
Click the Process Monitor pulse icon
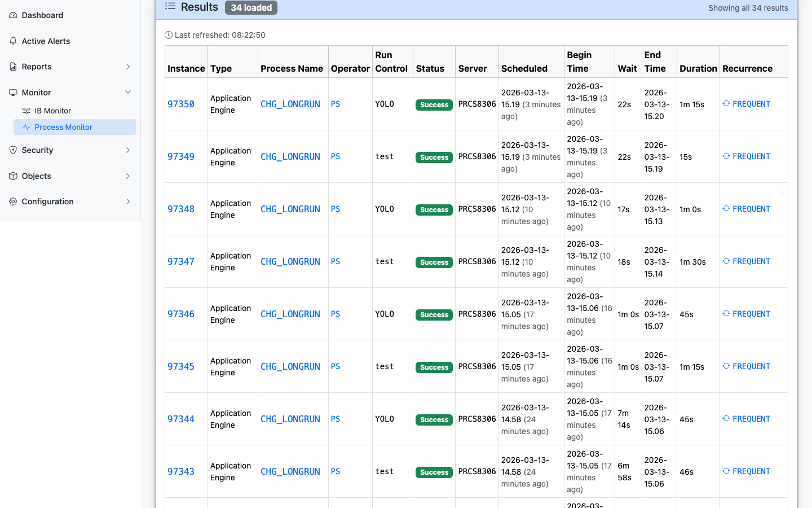[x=26, y=127]
